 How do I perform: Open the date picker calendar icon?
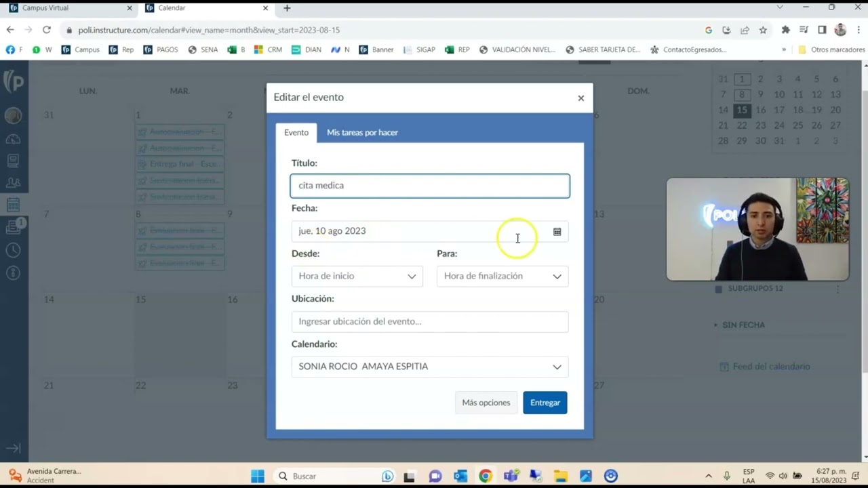[557, 231]
